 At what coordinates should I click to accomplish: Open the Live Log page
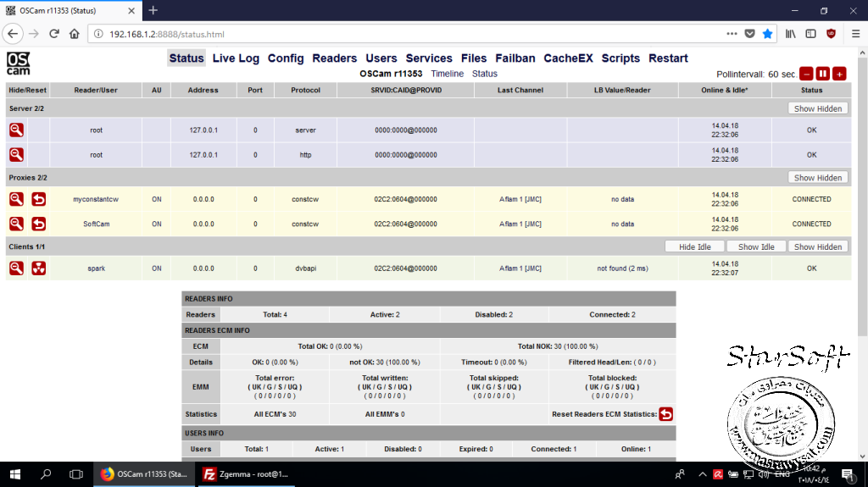pyautogui.click(x=236, y=58)
